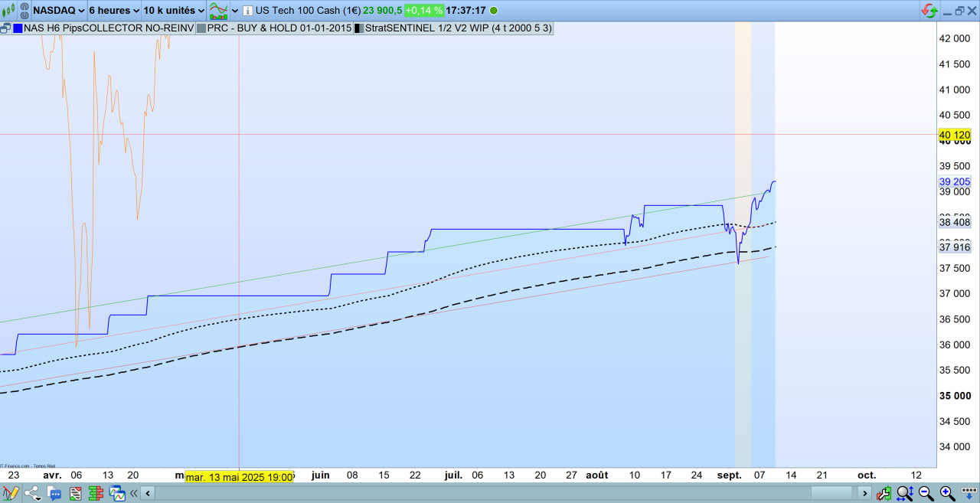This screenshot has width=980, height=503.
Task: Restore the chart window size
Action: point(959,11)
